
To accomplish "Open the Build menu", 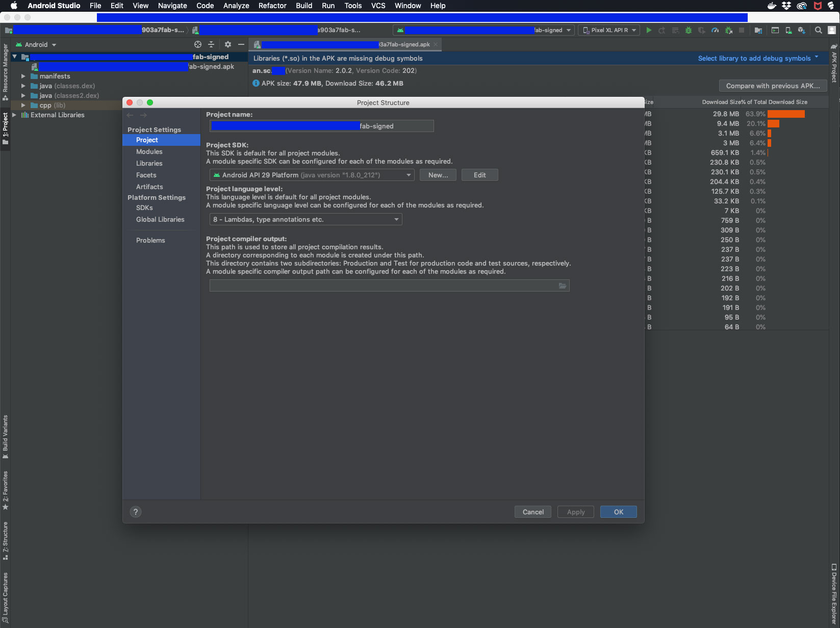I will coord(304,6).
